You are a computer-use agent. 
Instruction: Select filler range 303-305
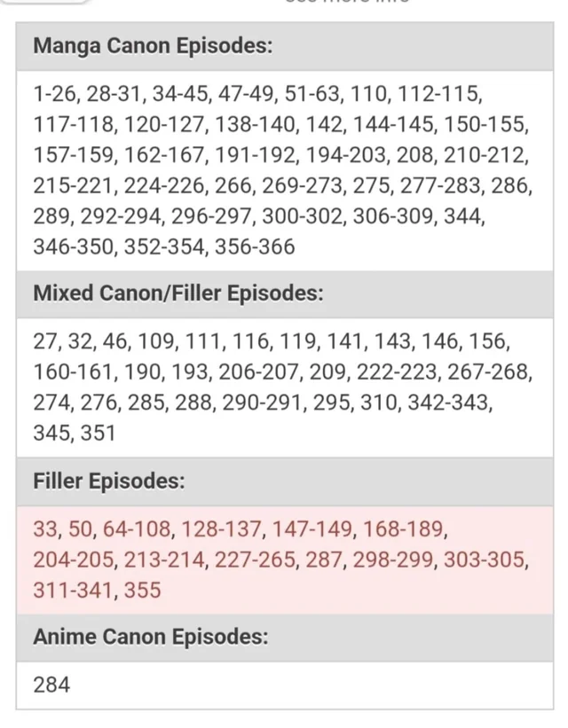click(x=485, y=560)
